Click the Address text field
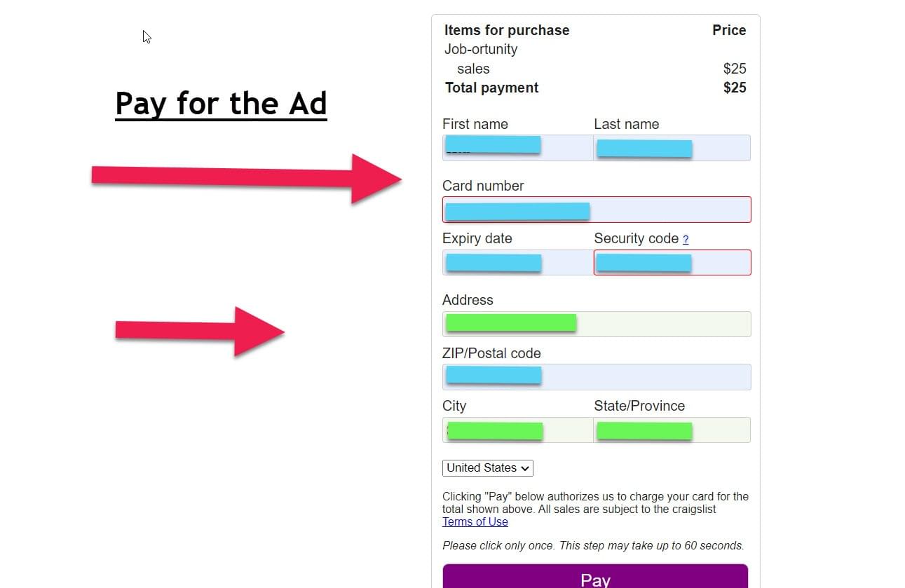 tap(596, 324)
